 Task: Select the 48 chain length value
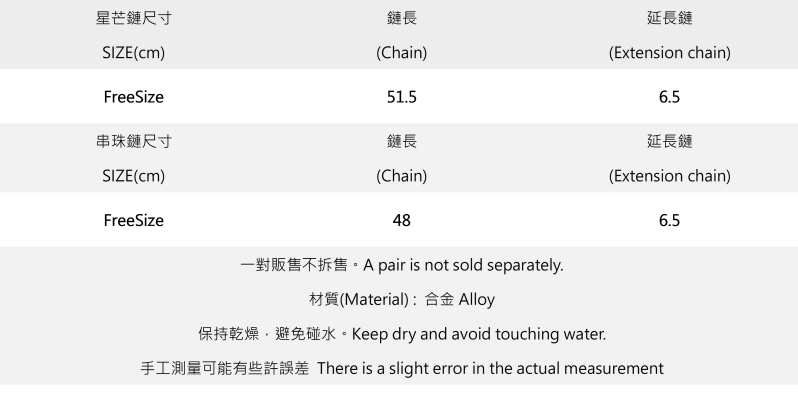pos(401,220)
